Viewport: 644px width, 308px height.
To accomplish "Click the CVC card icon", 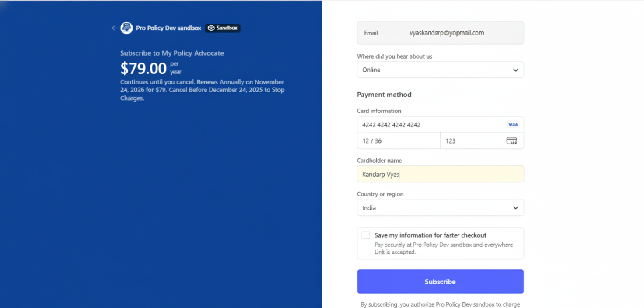I will (511, 141).
